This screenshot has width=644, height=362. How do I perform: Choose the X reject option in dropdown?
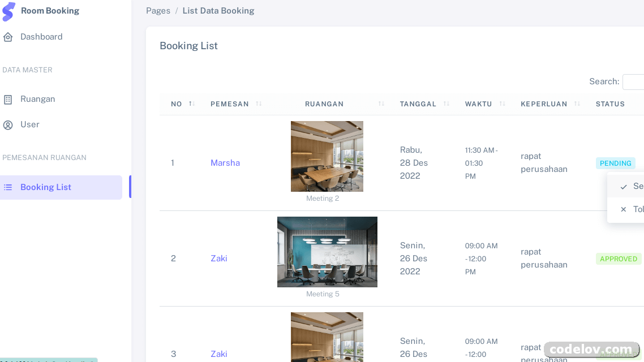[626, 209]
